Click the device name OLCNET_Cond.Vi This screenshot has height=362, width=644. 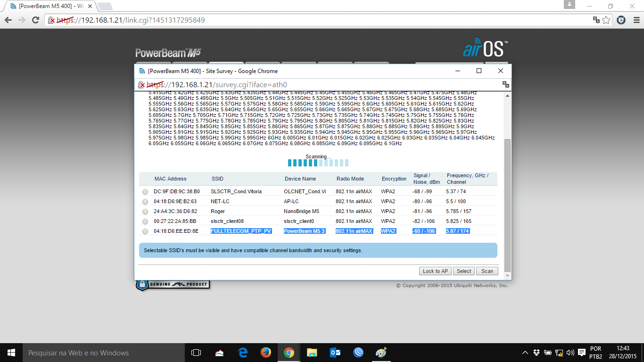point(305,192)
